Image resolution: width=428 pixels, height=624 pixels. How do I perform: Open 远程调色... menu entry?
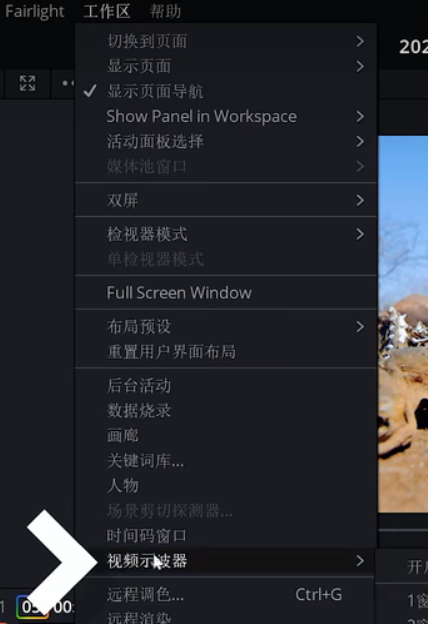coord(226,595)
